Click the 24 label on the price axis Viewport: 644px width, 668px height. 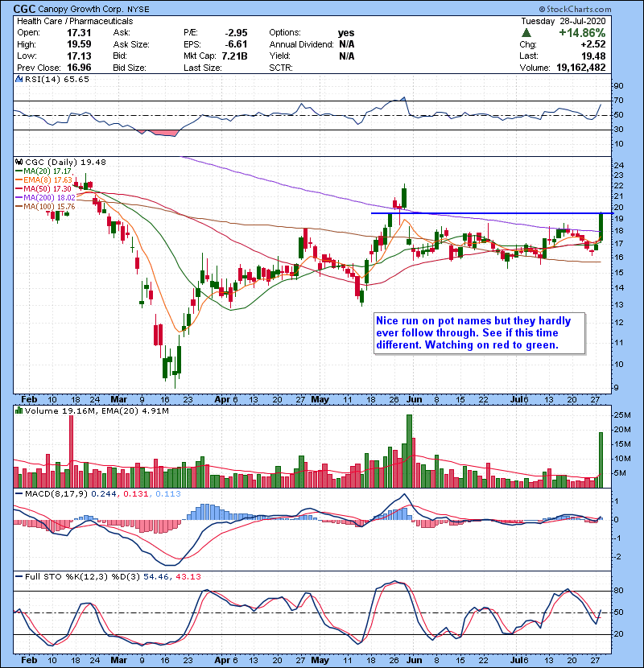click(x=618, y=165)
